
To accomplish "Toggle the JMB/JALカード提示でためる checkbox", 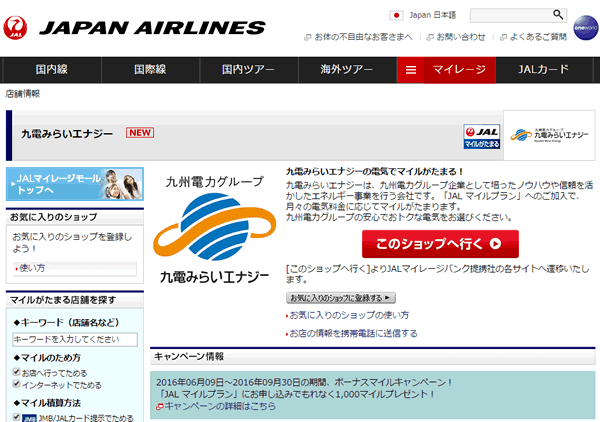I will [15, 416].
